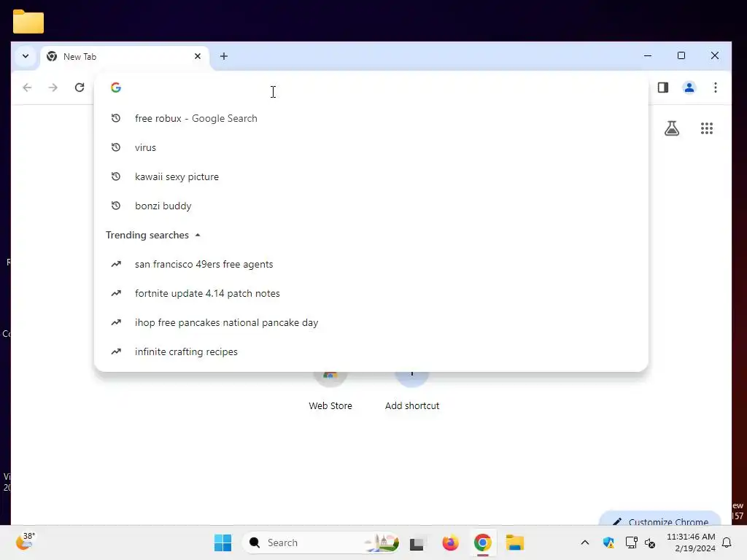747x560 pixels.
Task: Select 'fortnite update 4.14 patch notes' trend
Action: point(371,293)
